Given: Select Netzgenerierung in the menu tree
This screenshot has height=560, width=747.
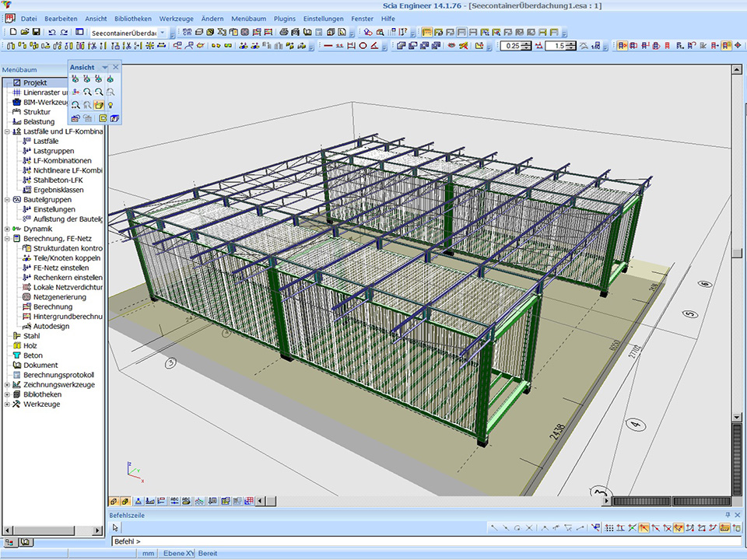Looking at the screenshot, I should pyautogui.click(x=58, y=297).
